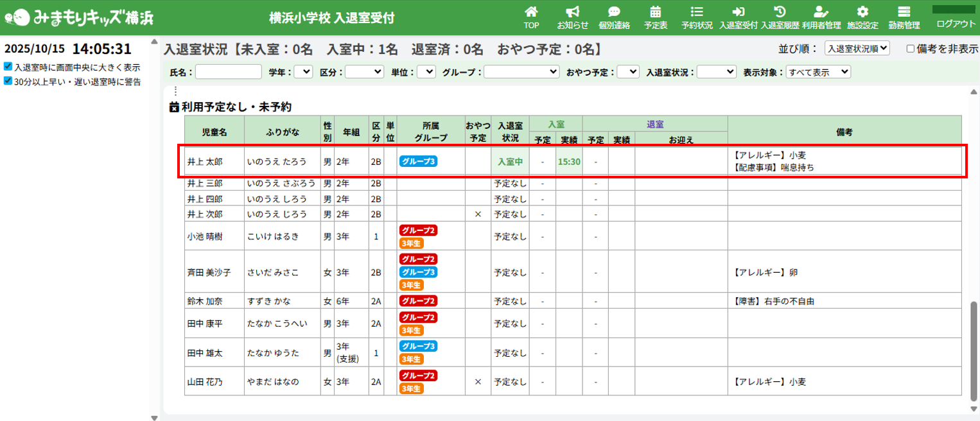Go to TOP home icon

(x=530, y=12)
